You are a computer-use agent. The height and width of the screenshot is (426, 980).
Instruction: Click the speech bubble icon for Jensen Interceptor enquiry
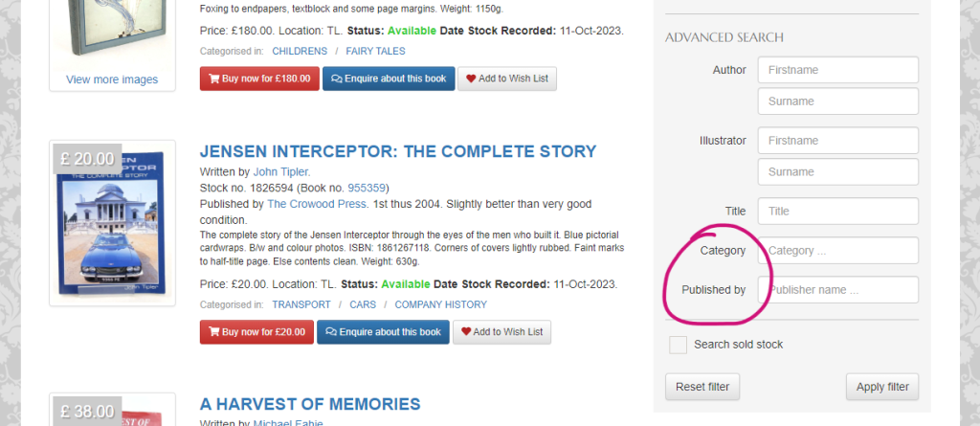[331, 332]
